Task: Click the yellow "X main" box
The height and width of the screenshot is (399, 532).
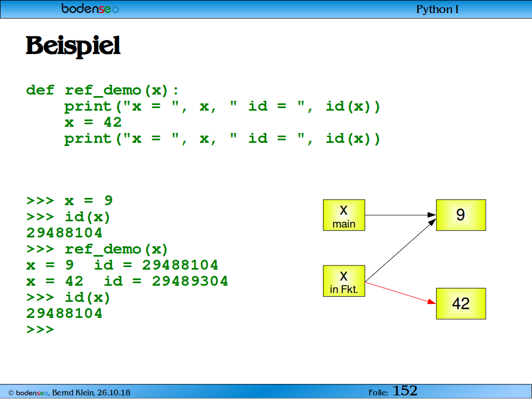Action: [344, 215]
